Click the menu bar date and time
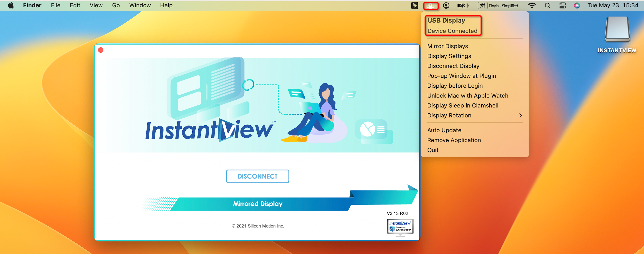The image size is (644, 254). [x=613, y=5]
